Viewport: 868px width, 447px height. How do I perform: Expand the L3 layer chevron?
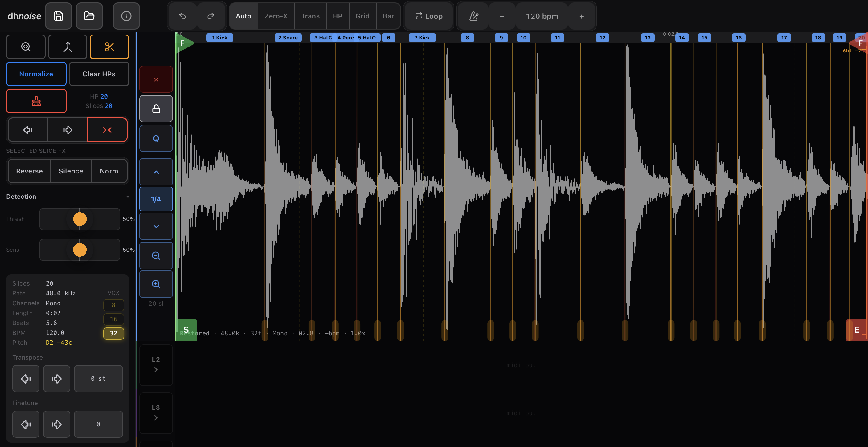point(156,418)
